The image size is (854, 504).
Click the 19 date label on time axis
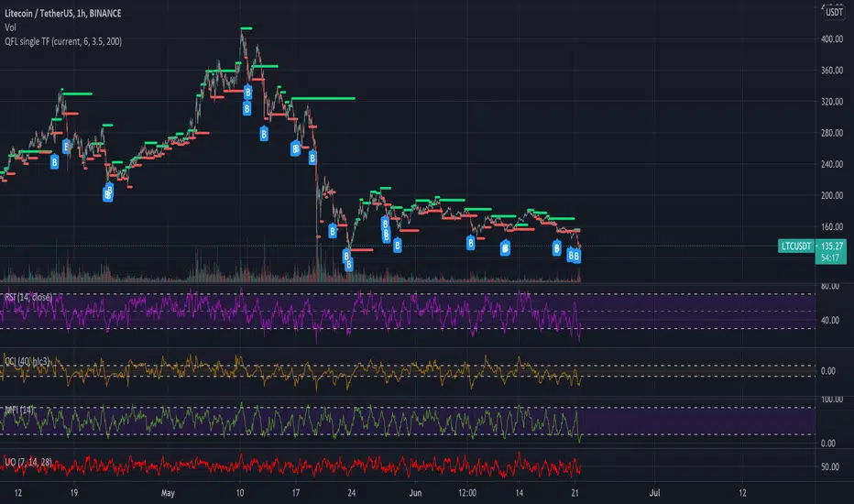(73, 493)
